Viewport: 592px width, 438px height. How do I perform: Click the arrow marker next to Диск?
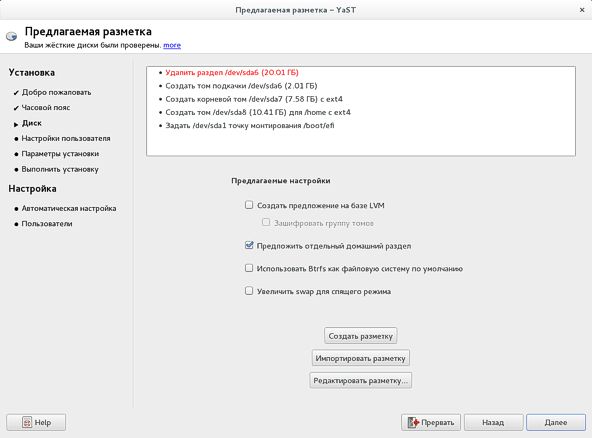tap(16, 124)
